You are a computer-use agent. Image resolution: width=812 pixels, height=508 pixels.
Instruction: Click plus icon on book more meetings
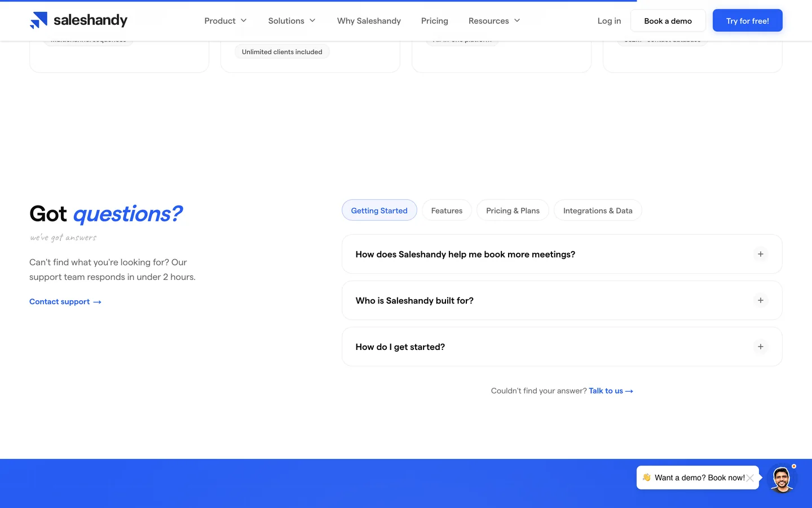tap(761, 255)
